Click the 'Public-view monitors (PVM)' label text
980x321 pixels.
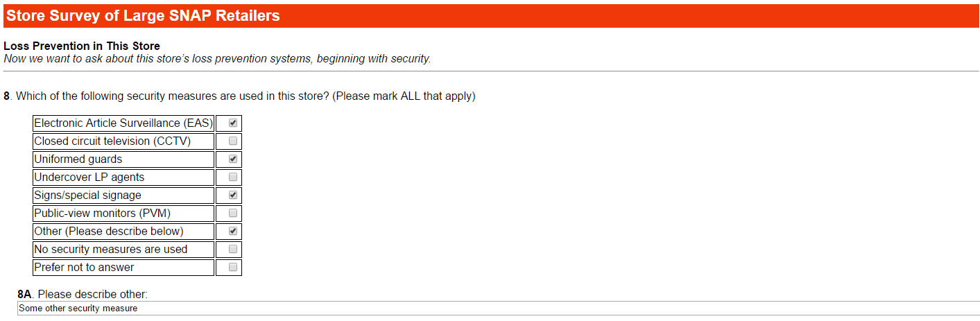click(102, 214)
